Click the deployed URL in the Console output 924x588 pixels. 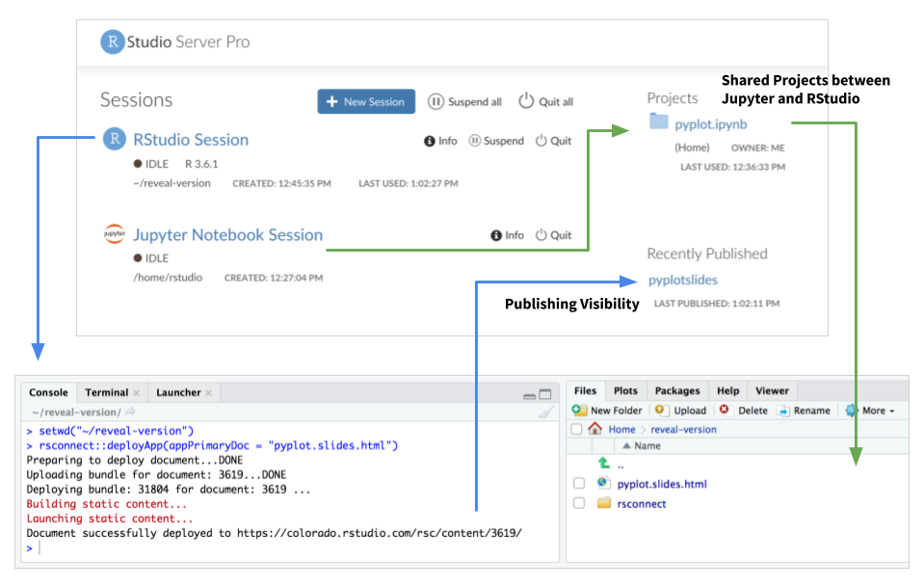click(x=383, y=532)
